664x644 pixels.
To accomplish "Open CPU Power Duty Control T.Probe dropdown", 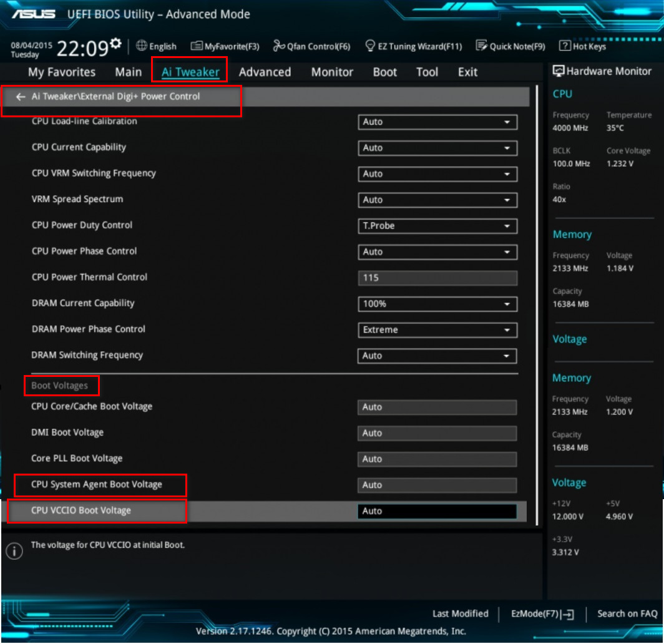I will (x=437, y=226).
